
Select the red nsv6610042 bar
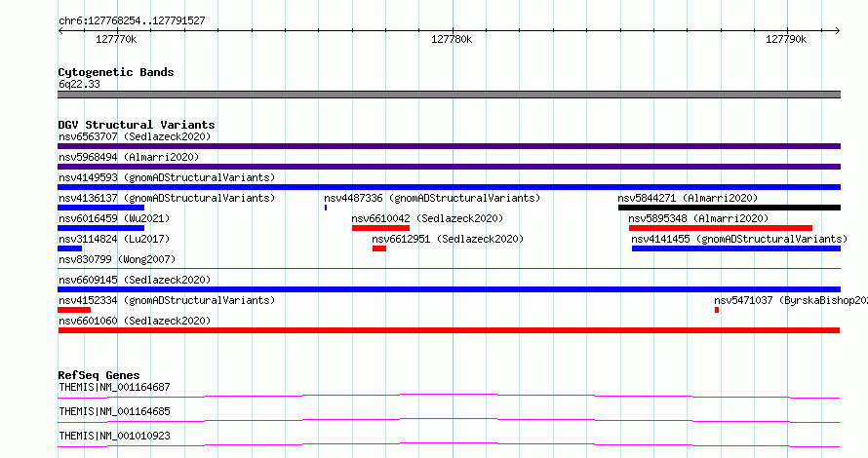[x=381, y=228]
